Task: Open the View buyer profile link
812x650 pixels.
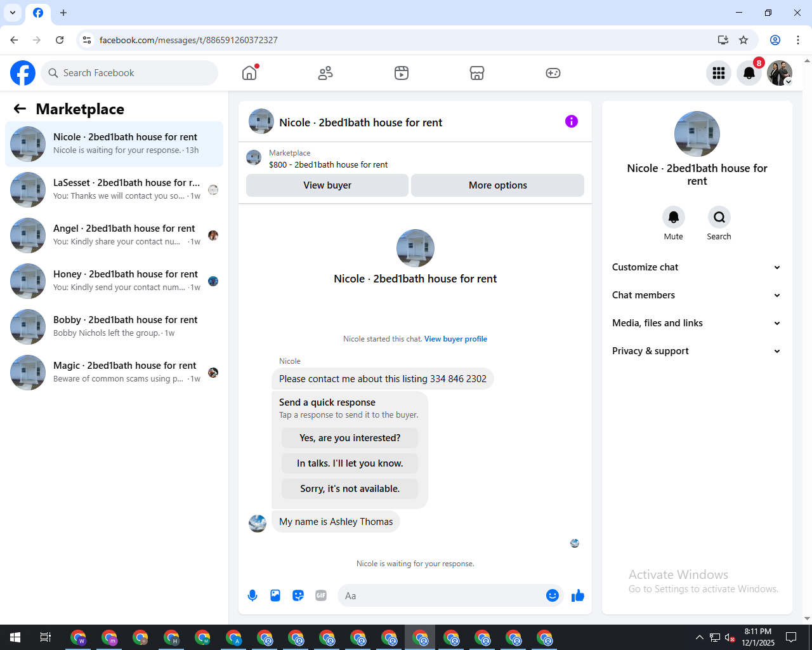Action: pyautogui.click(x=455, y=339)
